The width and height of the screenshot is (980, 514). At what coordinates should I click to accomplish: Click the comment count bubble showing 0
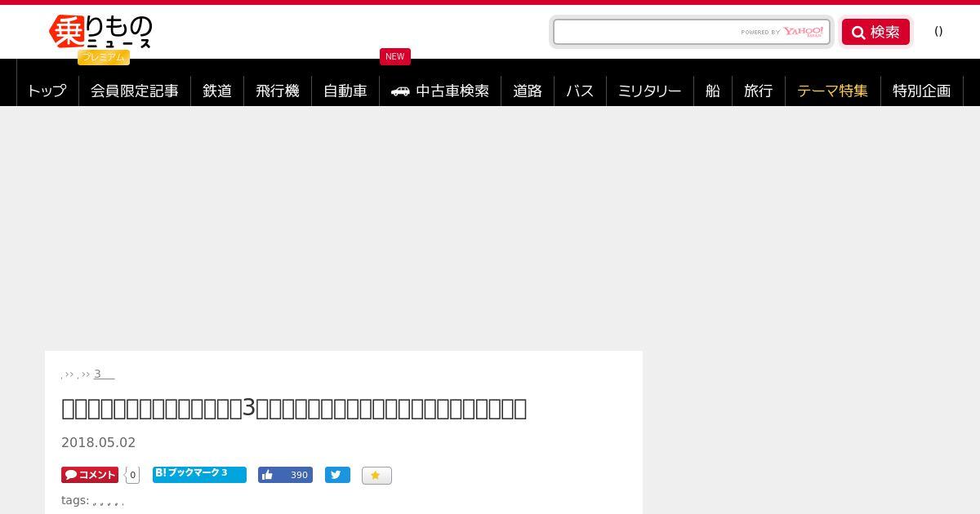tap(132, 475)
